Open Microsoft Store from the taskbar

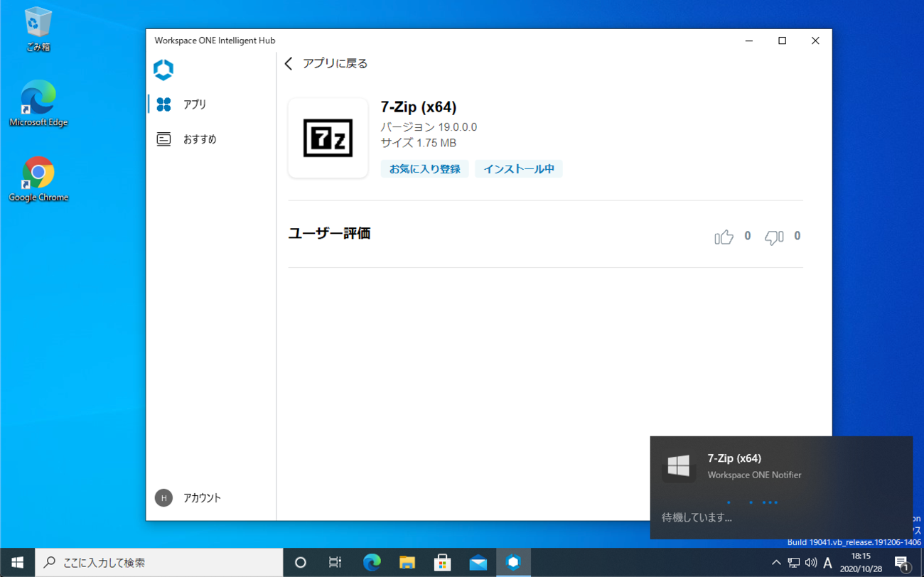[443, 562]
